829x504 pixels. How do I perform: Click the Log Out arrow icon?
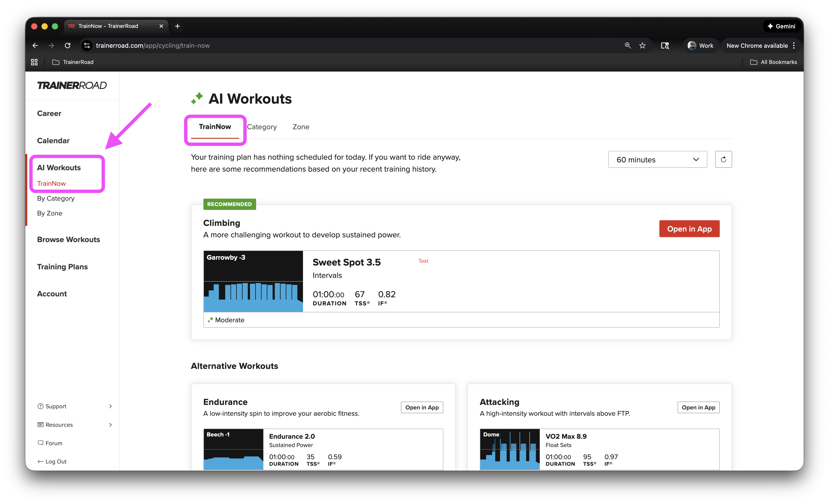[40, 461]
